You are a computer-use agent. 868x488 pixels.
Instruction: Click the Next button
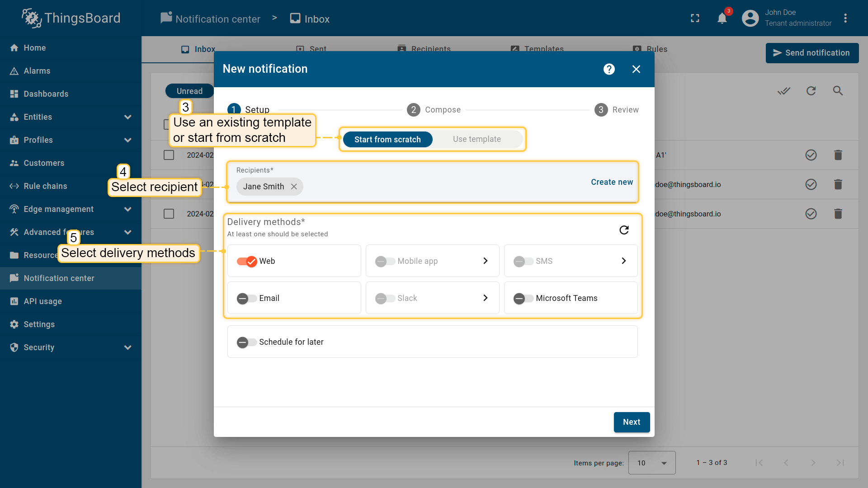tap(632, 422)
